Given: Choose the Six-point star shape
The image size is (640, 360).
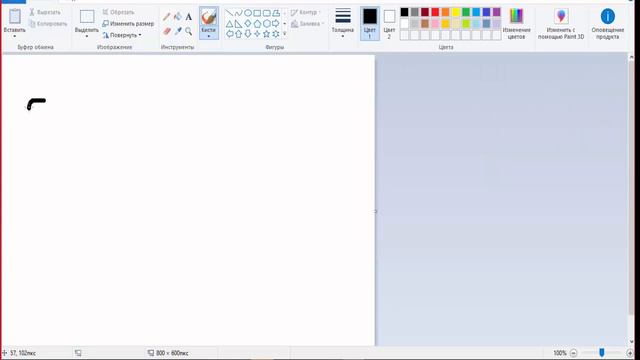Looking at the screenshot, I should tap(276, 34).
